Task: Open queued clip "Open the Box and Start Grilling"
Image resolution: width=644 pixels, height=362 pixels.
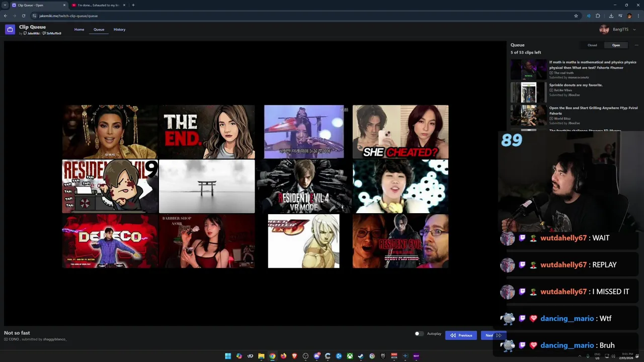Action: coord(593,111)
